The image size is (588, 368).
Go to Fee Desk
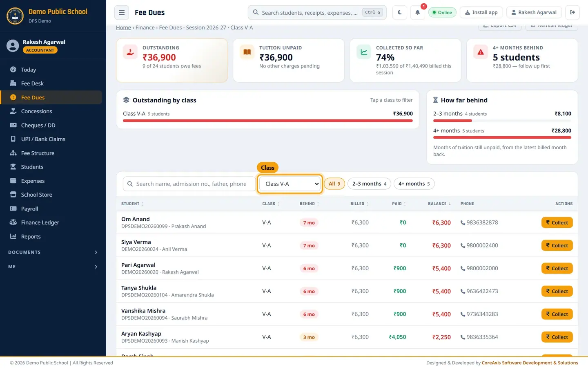pos(51,83)
